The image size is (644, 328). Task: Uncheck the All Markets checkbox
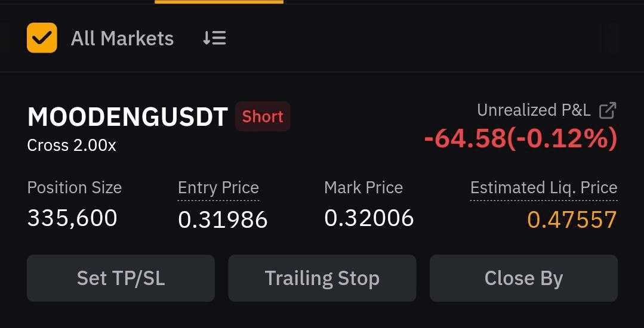point(42,38)
